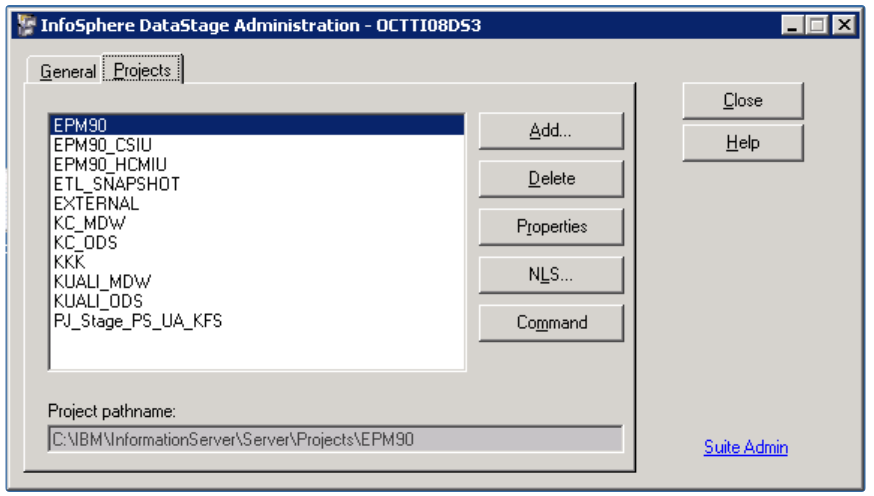874x496 pixels.
Task: Pick the EXTERNAL project entry
Action: 96,203
